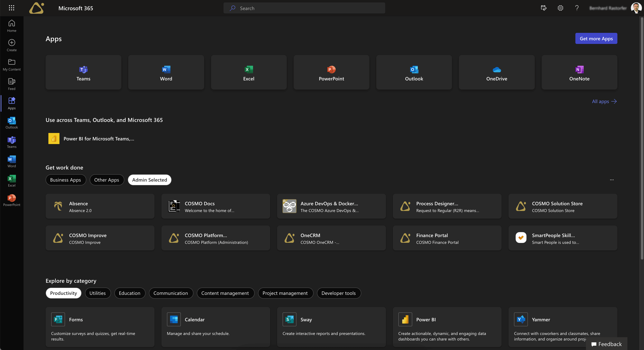The height and width of the screenshot is (350, 644).
Task: Open the COSMO Docs card
Action: click(x=216, y=206)
